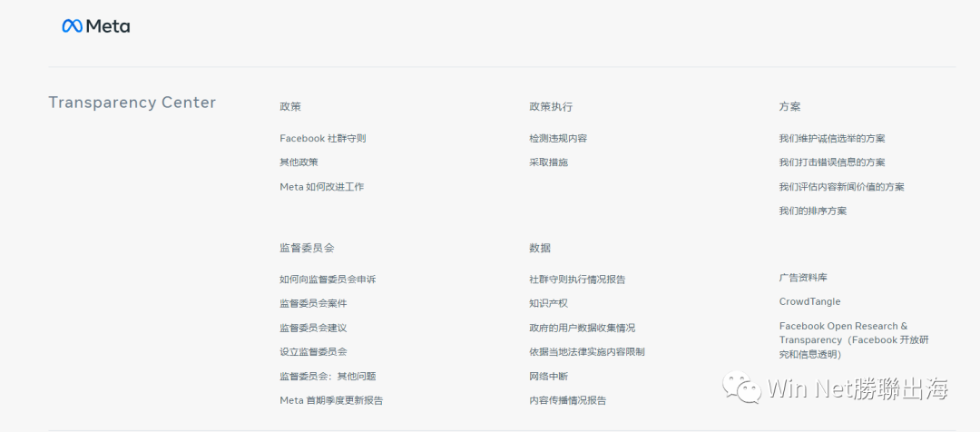The height and width of the screenshot is (432, 980).
Task: Open 监督委员会：其他问题 link
Action: tap(328, 377)
